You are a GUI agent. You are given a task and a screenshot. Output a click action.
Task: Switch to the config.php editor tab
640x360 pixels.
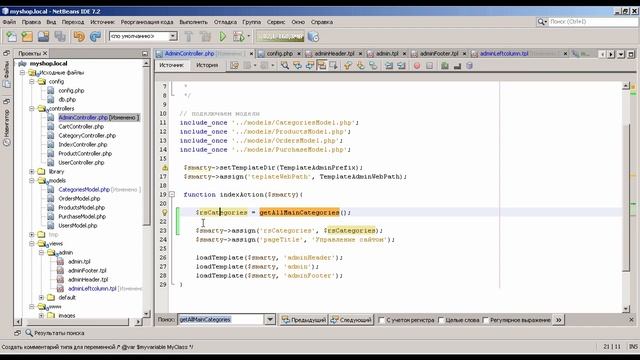click(x=280, y=53)
